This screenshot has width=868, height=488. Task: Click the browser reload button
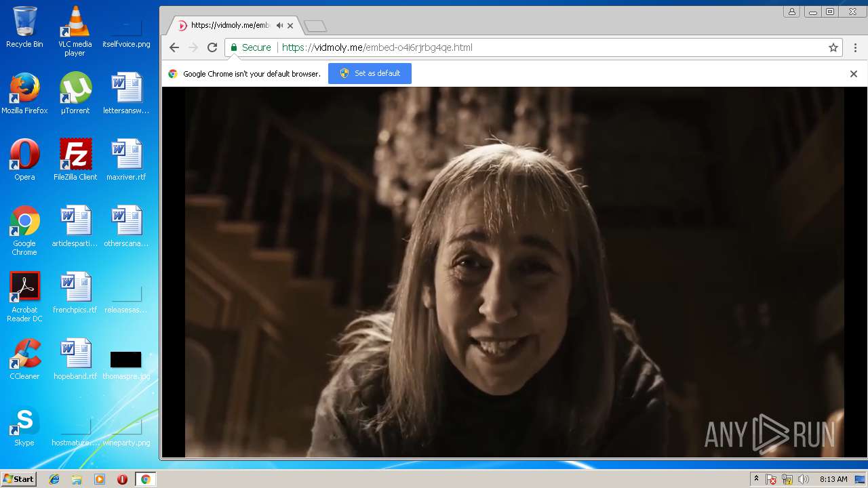(x=212, y=47)
